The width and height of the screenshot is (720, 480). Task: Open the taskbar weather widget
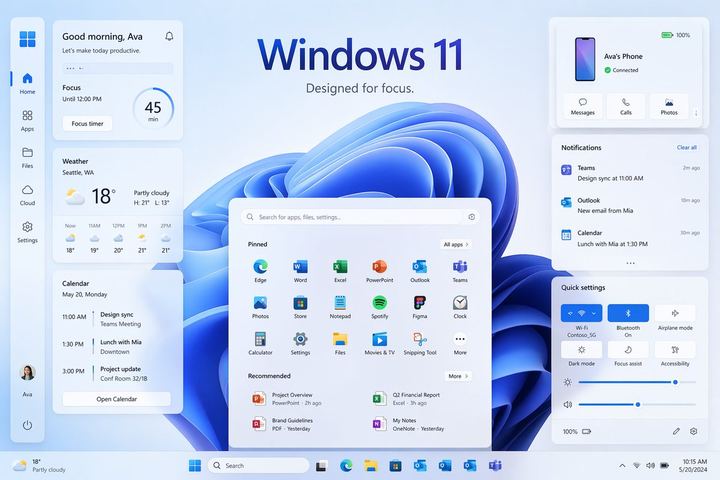pyautogui.click(x=39, y=465)
